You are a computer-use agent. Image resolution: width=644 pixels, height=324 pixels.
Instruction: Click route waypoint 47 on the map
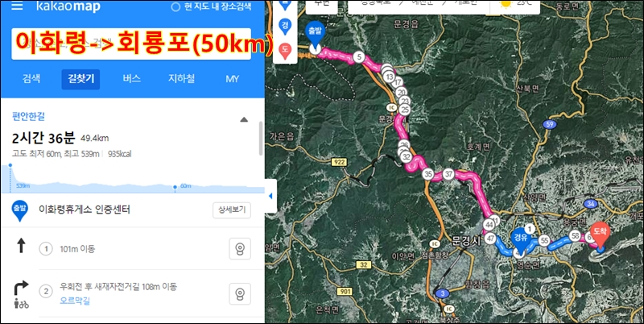pos(490,239)
